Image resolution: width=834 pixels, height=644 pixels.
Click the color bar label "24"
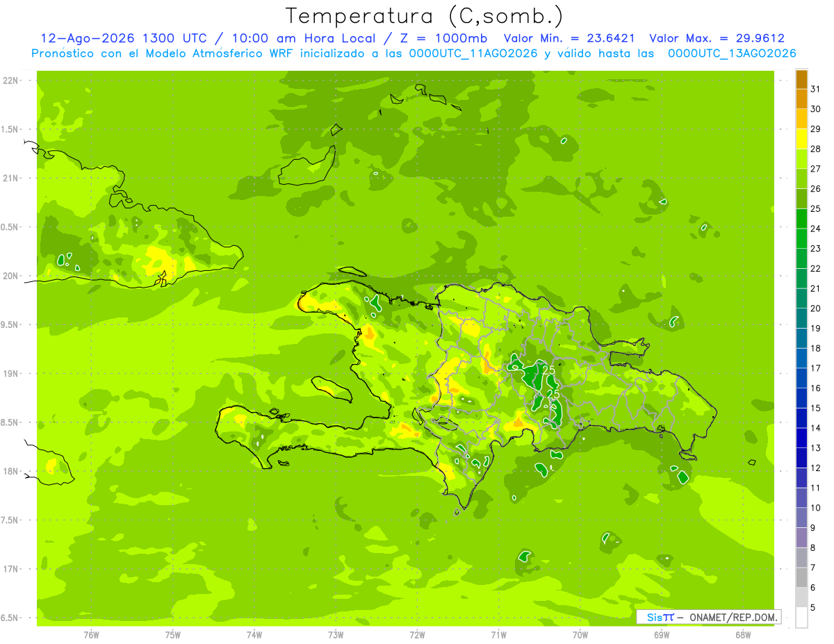[x=815, y=228]
